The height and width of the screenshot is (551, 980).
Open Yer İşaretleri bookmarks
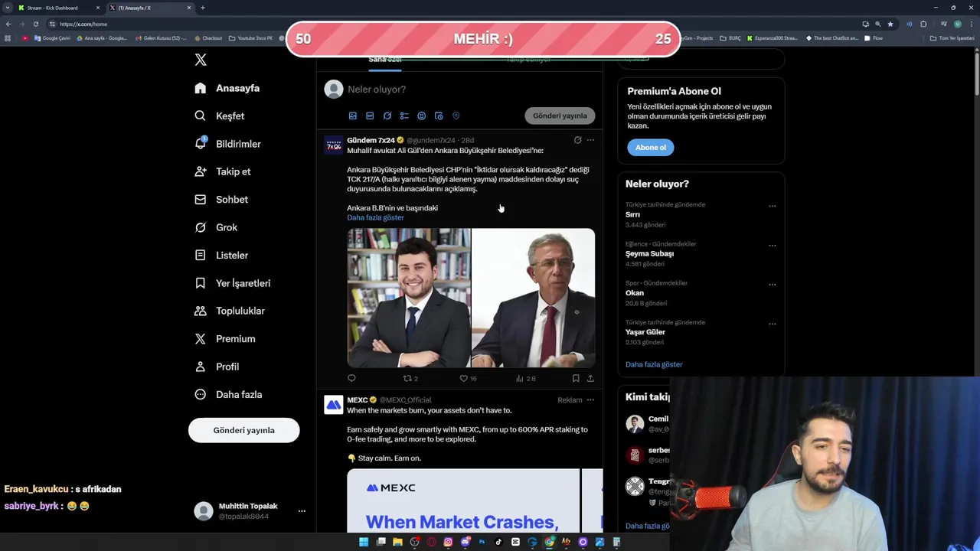[232, 283]
